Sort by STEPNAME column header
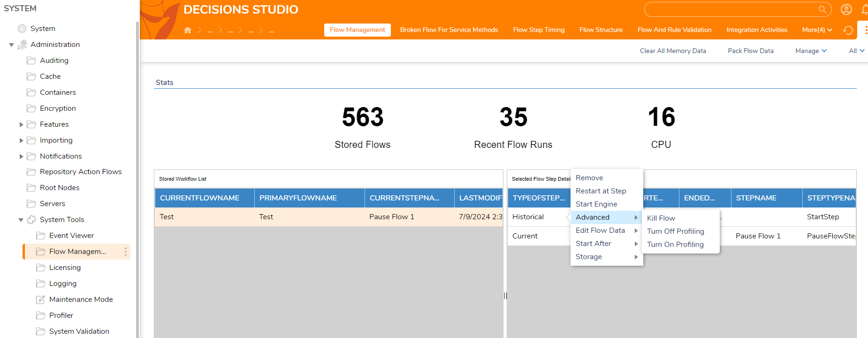The width and height of the screenshot is (868, 338). click(767, 198)
